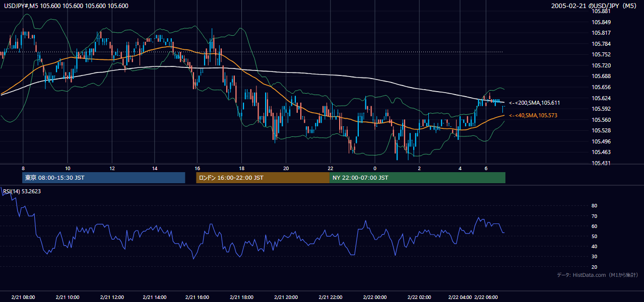Click the RSI axis level 70
This screenshot has height=302, width=644.
pos(595,216)
